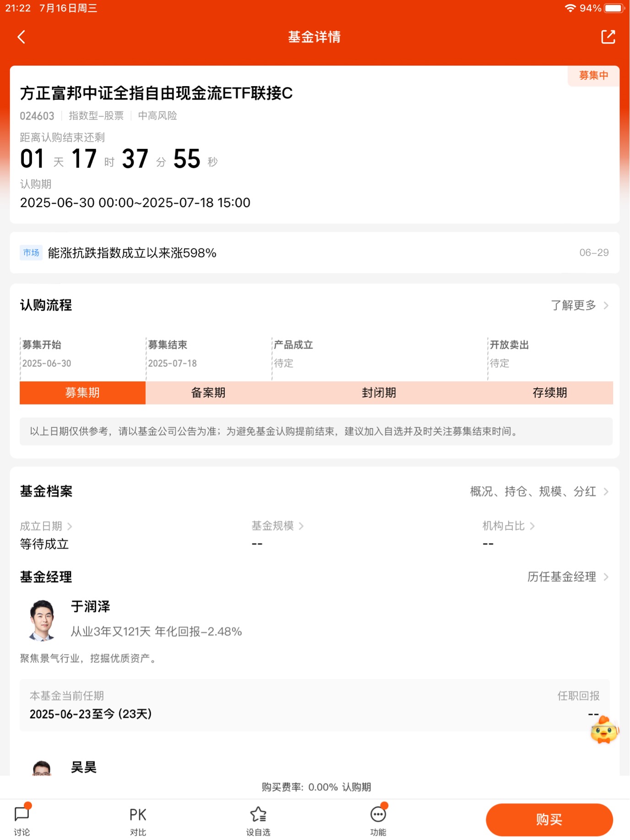Tap the 认购流程 section heading
The height and width of the screenshot is (840, 630).
46,305
